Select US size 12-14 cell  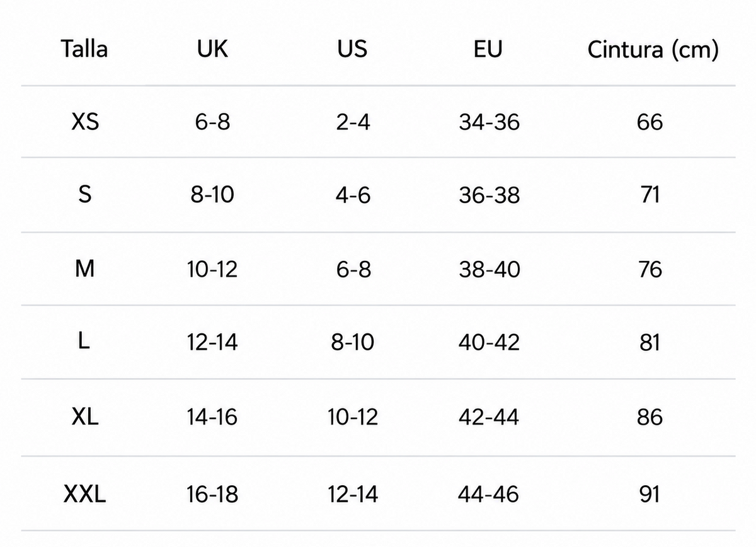pos(353,495)
